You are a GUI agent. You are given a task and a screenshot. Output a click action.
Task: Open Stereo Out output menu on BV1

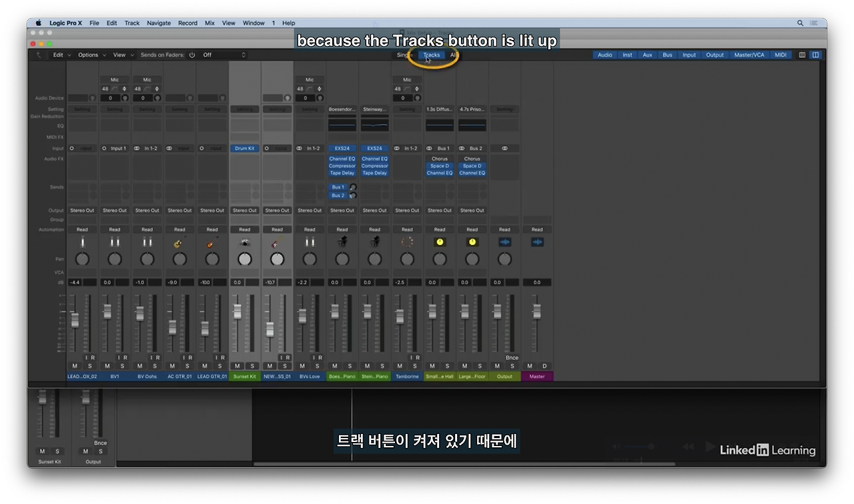coord(115,211)
